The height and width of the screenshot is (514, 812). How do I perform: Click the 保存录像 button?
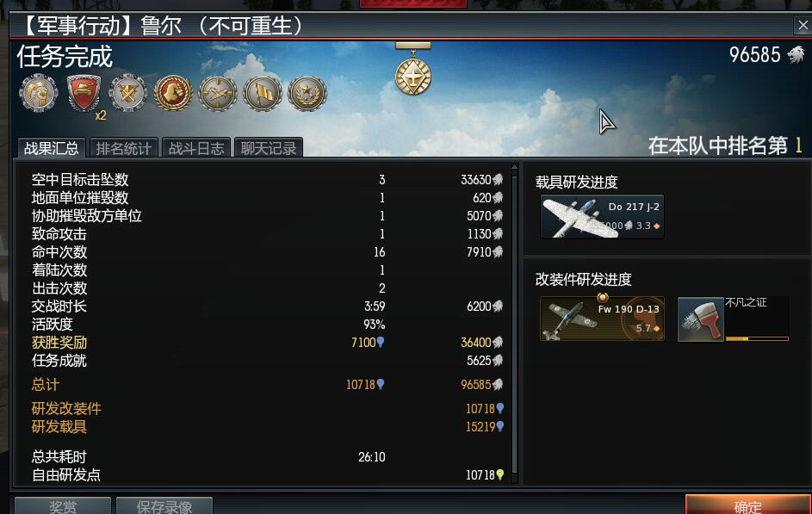(164, 505)
